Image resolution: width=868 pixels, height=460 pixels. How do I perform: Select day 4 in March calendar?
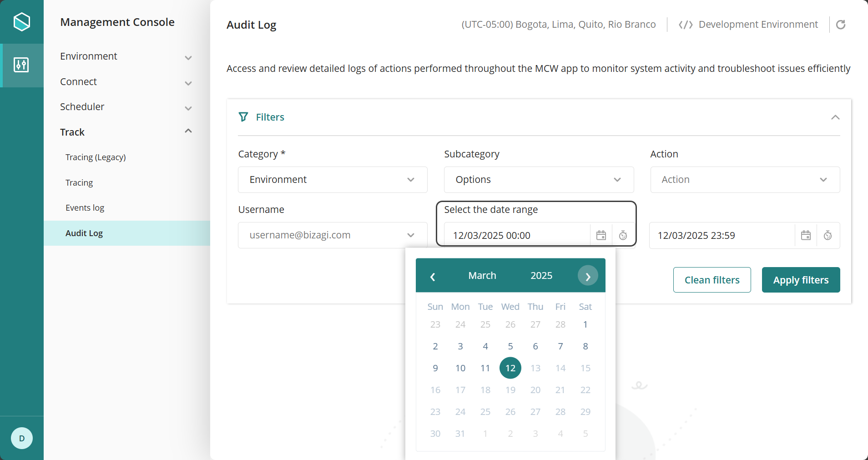(485, 346)
